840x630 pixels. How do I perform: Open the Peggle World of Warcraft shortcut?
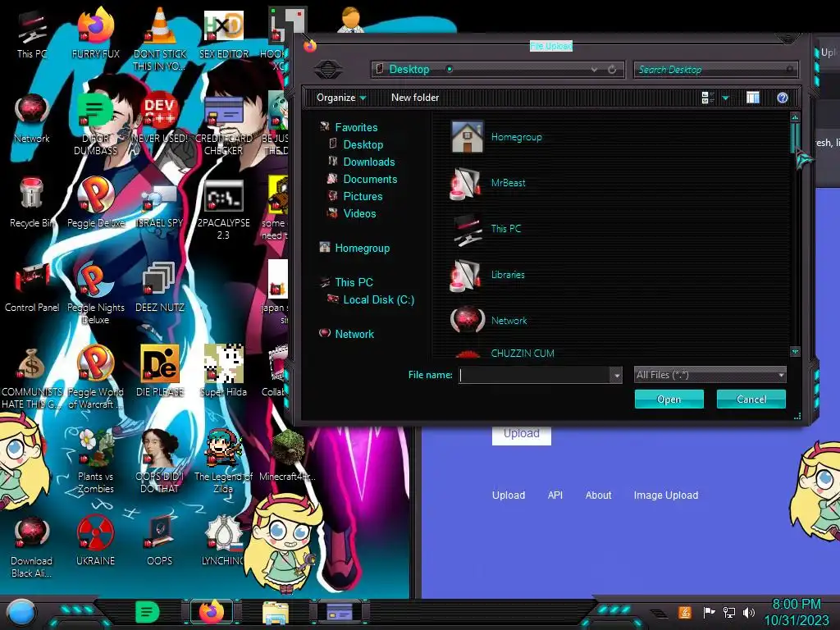pos(95,377)
